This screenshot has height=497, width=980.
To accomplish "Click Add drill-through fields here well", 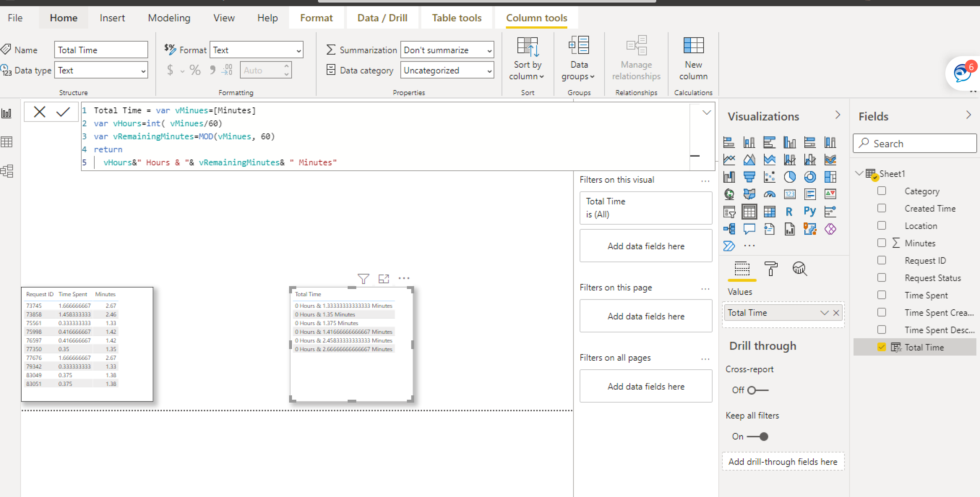I will 783,462.
